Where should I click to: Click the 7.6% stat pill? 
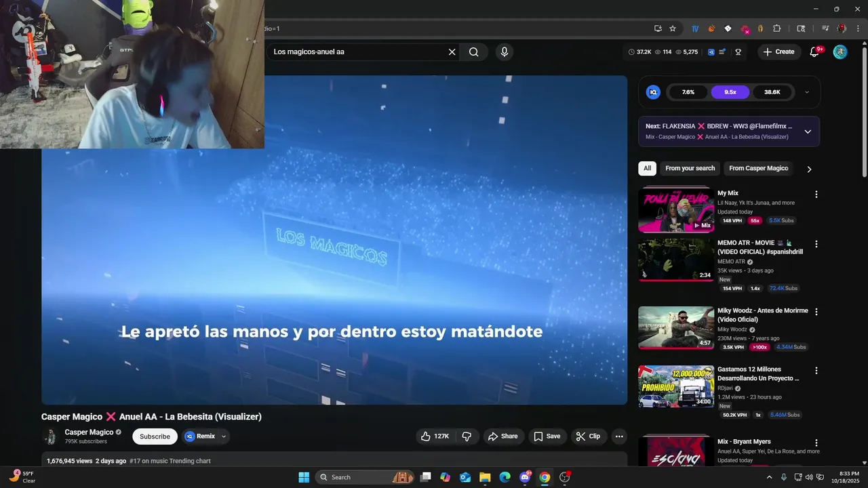pyautogui.click(x=688, y=92)
